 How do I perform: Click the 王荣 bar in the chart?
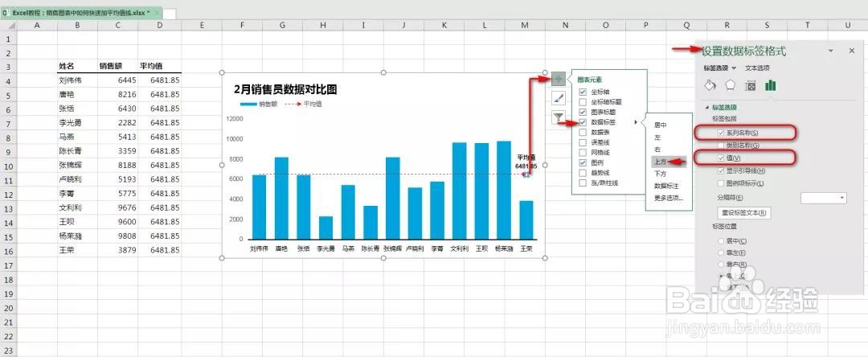[526, 220]
